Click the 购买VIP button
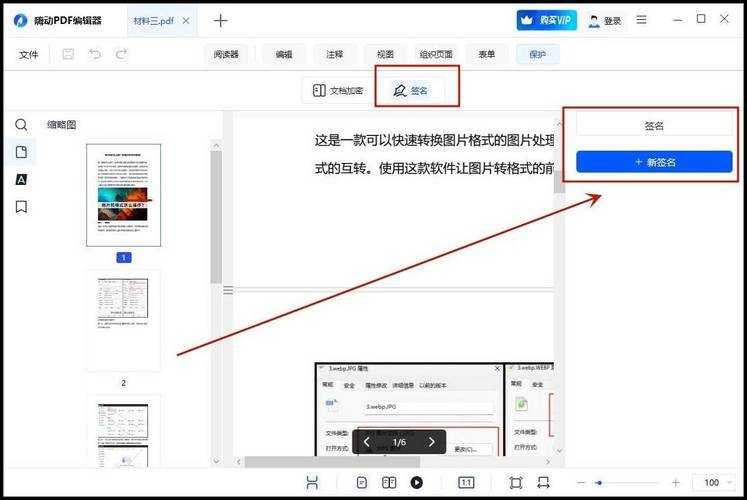This screenshot has height=500, width=747. 546,20
